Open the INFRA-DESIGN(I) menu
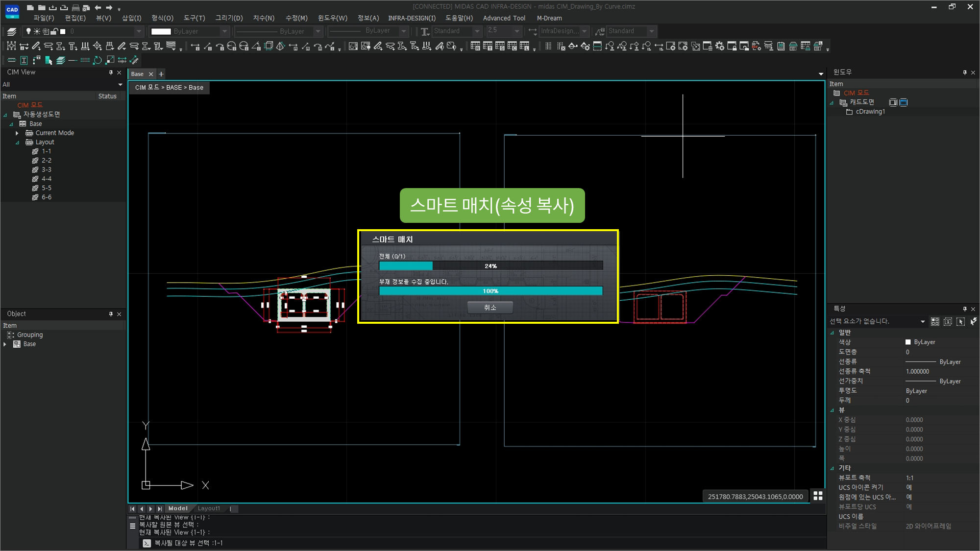The width and height of the screenshot is (980, 551). coord(411,18)
